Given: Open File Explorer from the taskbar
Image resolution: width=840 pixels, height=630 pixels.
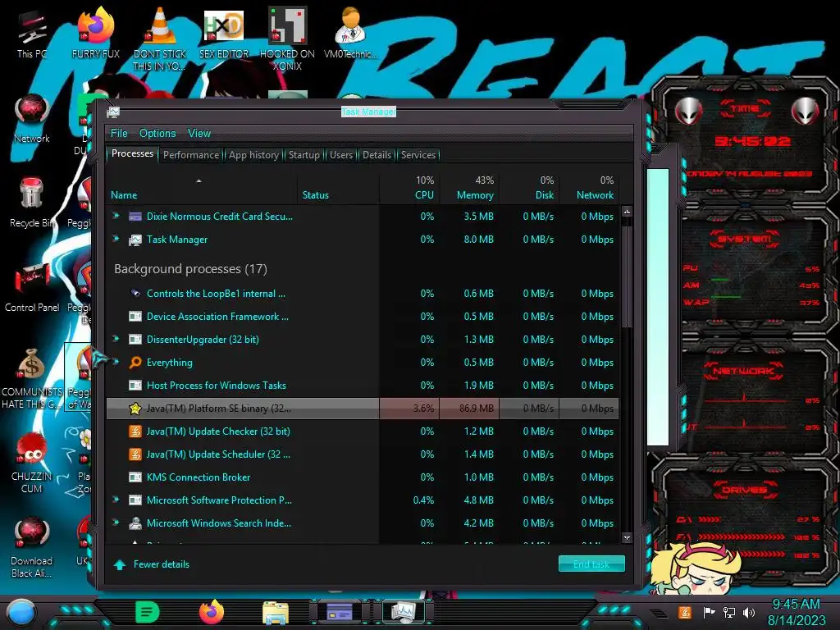Looking at the screenshot, I should point(276,613).
